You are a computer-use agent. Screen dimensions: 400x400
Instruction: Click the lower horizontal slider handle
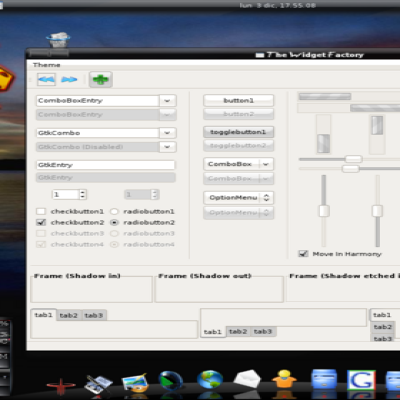(351, 169)
